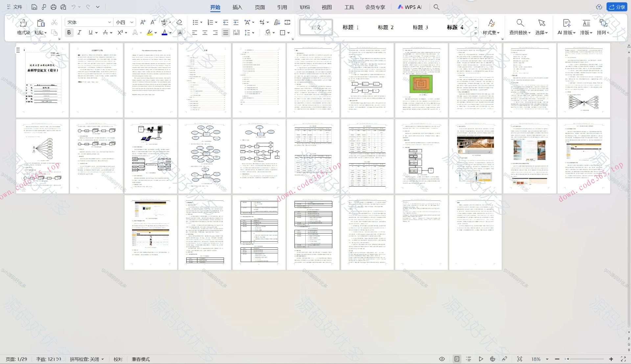Open the font size dropdown
631x364 pixels.
tap(131, 22)
